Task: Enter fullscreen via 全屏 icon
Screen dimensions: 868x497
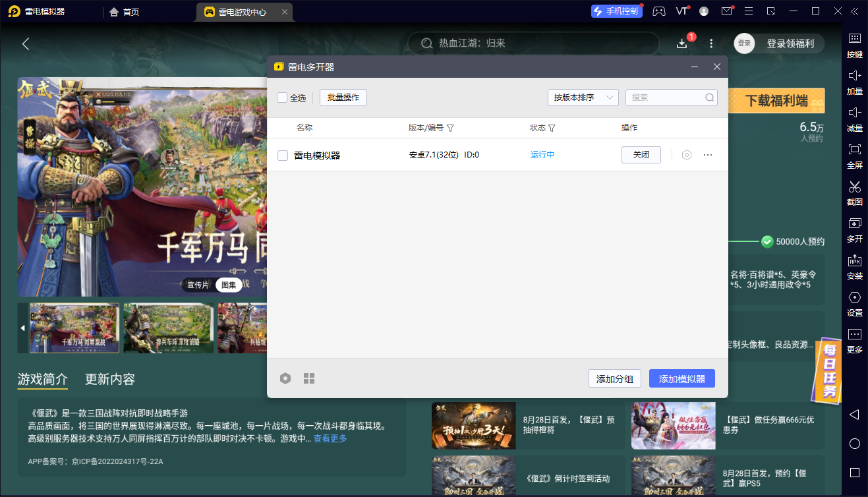Action: point(854,155)
